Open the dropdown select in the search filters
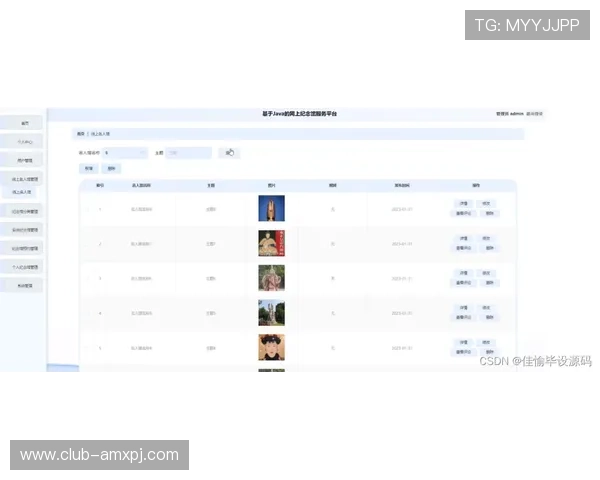The height and width of the screenshot is (480, 600). pyautogui.click(x=124, y=153)
